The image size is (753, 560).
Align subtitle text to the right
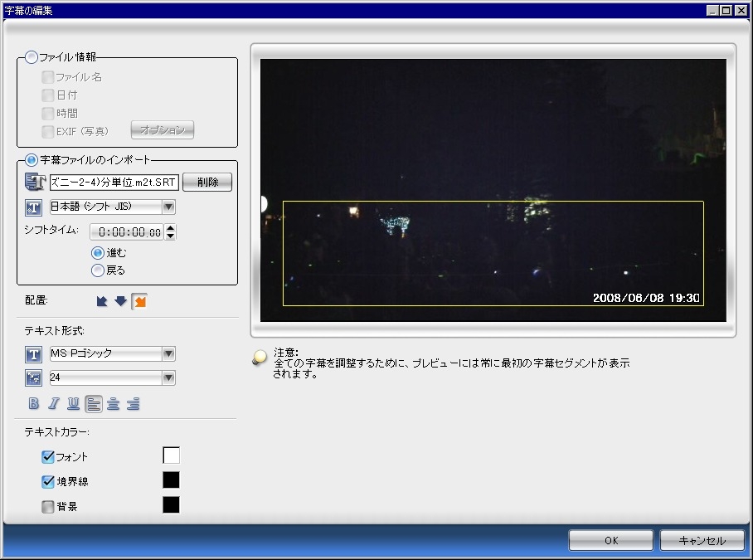coord(134,404)
